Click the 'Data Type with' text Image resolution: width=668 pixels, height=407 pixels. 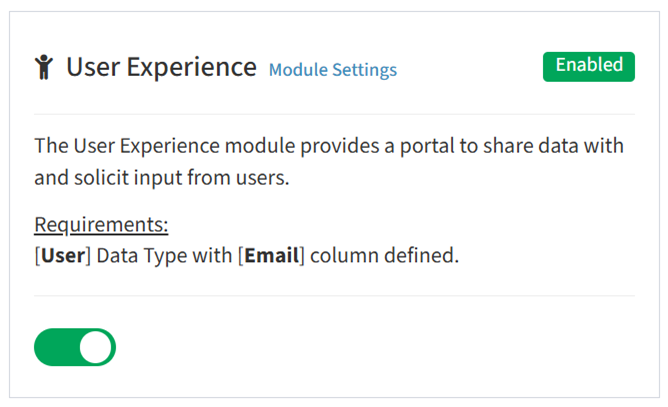(164, 256)
